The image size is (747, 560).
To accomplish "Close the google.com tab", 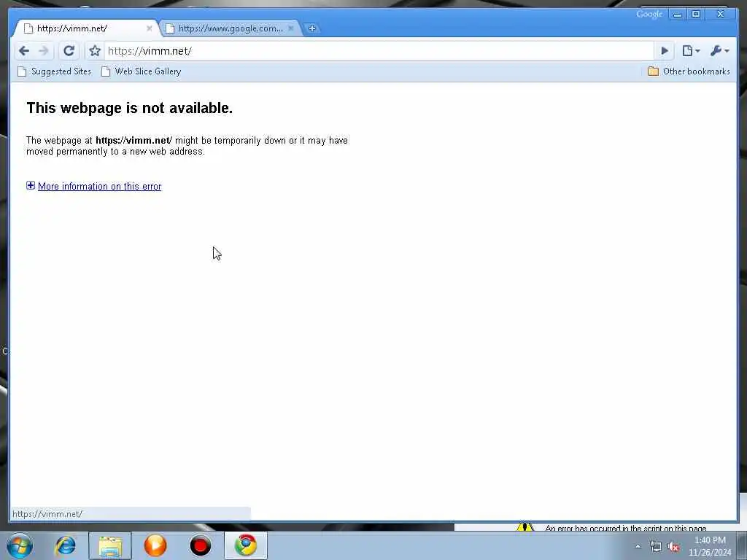I will [291, 28].
